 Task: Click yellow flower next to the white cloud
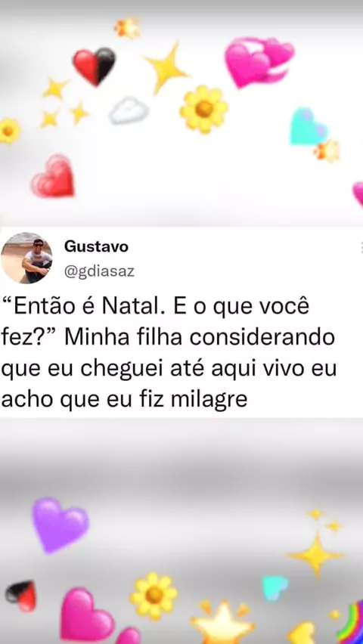[x=204, y=109]
